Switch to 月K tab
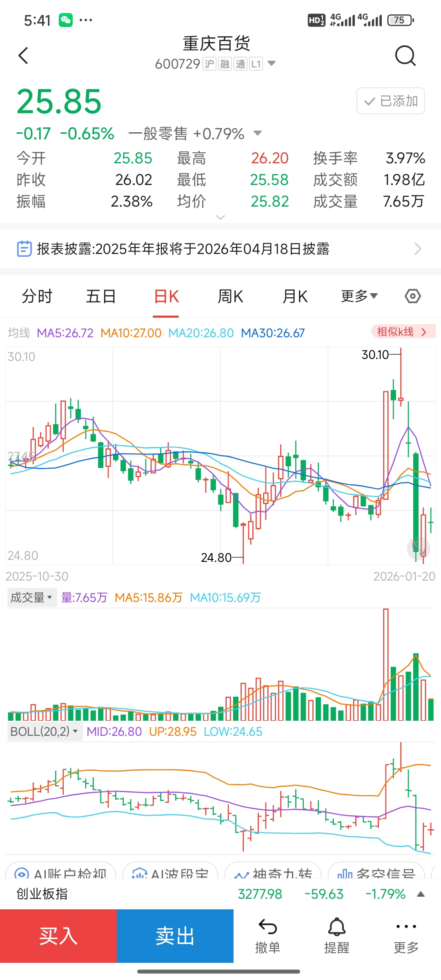Screen dimensions: 441x980 [x=295, y=296]
